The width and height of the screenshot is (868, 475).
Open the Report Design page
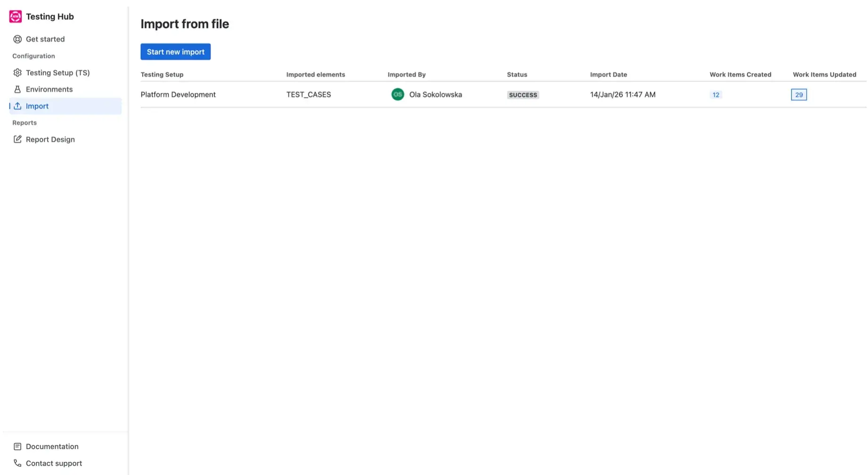[50, 139]
